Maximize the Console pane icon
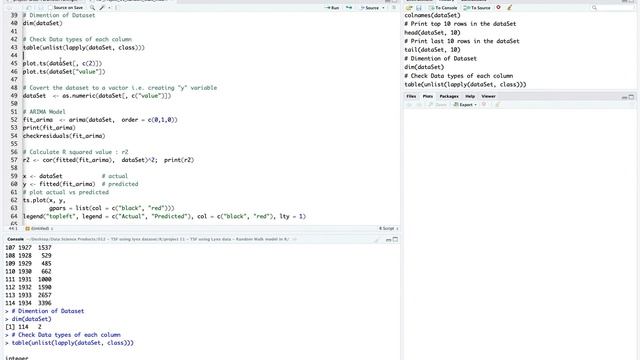Image resolution: width=640 pixels, height=360 pixels. 395,240
